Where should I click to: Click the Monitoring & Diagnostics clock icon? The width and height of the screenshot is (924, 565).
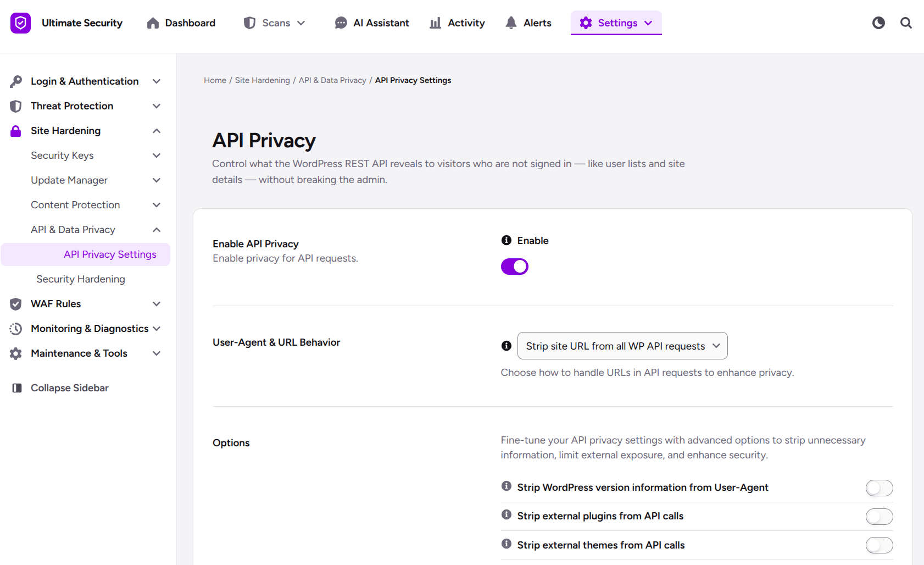[x=16, y=329]
